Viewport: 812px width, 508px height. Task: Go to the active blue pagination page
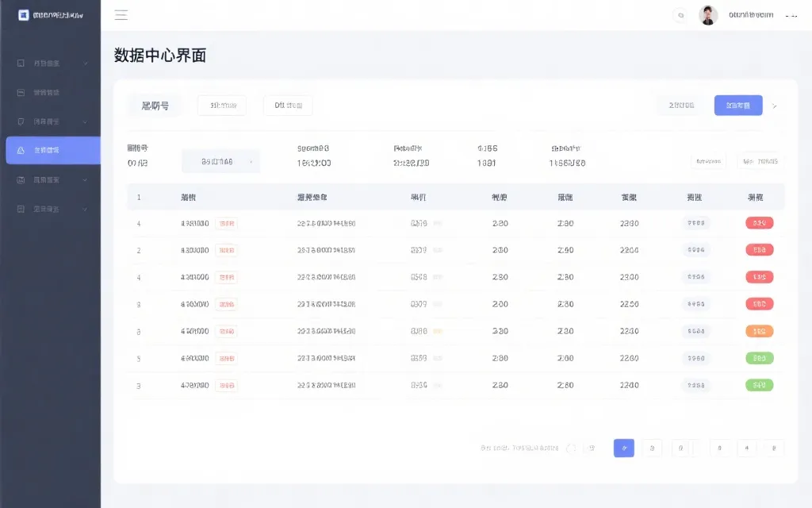(623, 448)
